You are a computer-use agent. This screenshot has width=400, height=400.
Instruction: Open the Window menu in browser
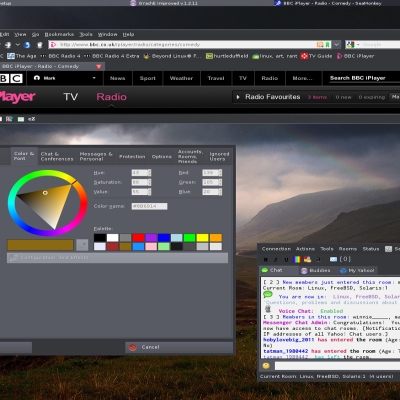(107, 34)
